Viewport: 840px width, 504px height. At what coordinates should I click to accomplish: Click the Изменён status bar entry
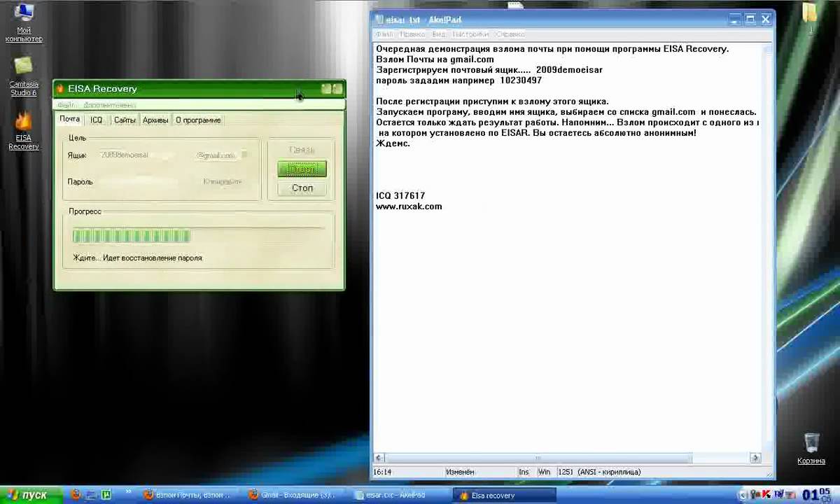tap(460, 472)
